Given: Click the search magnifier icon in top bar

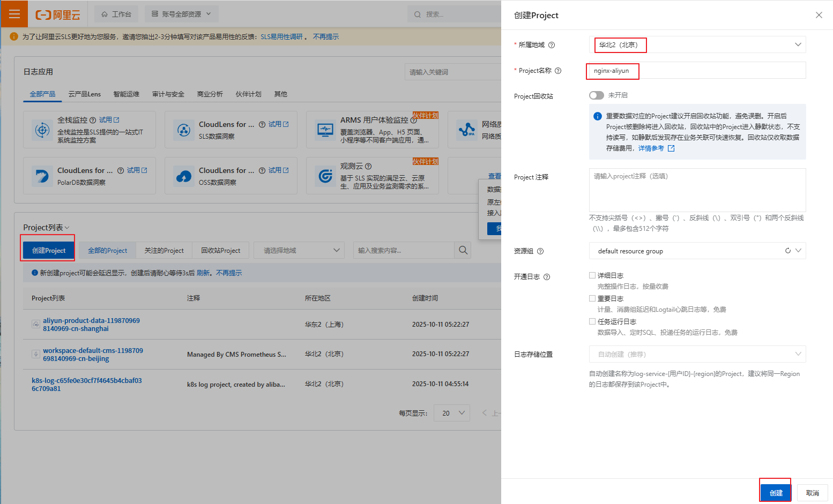Looking at the screenshot, I should (418, 14).
